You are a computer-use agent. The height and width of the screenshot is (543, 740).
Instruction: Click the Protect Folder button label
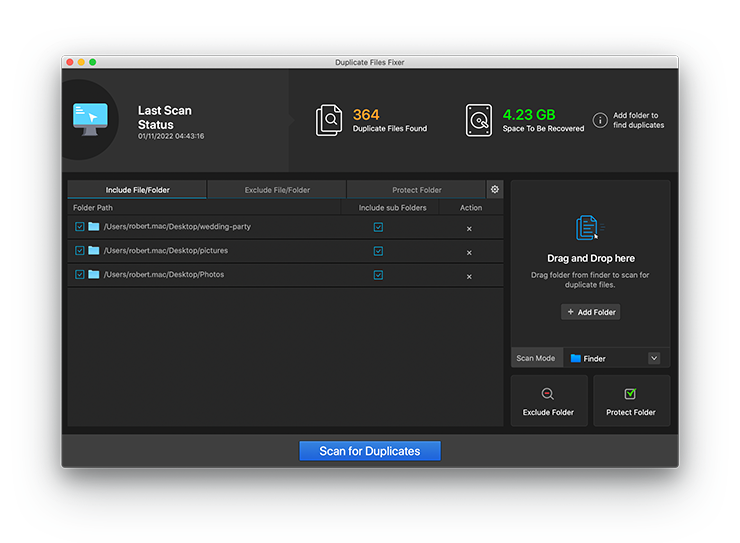click(x=631, y=412)
